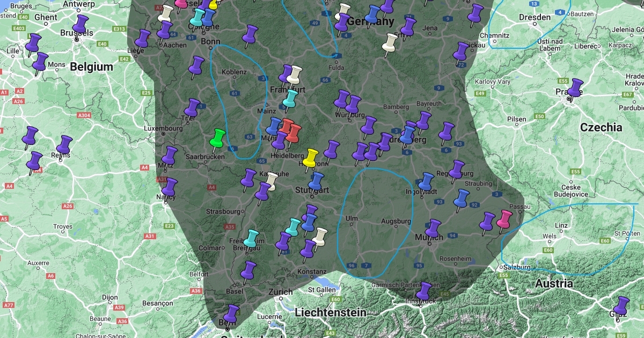Image resolution: width=644 pixels, height=338 pixels.
Task: Click the blue pin at Ingolstadt
Action: click(x=427, y=182)
